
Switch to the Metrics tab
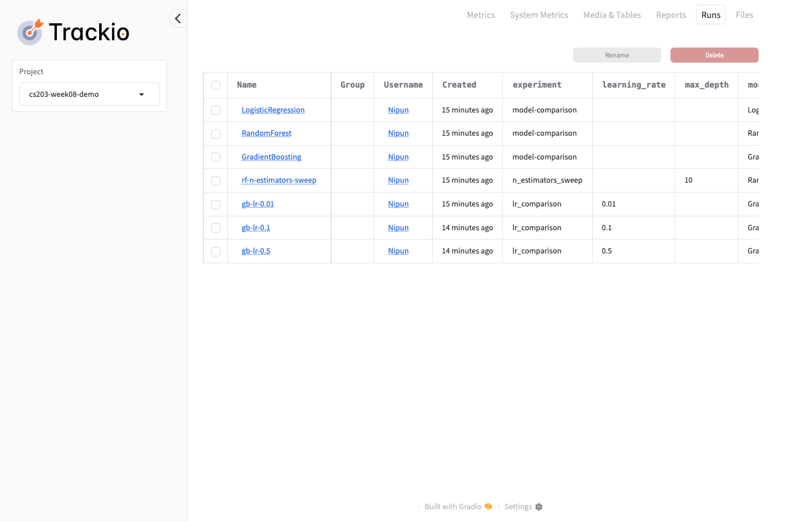pos(480,15)
